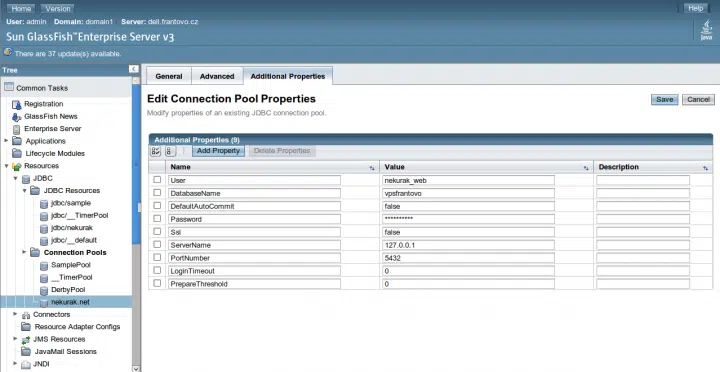The image size is (720, 372).
Task: Click the ServerName value field
Action: point(468,245)
